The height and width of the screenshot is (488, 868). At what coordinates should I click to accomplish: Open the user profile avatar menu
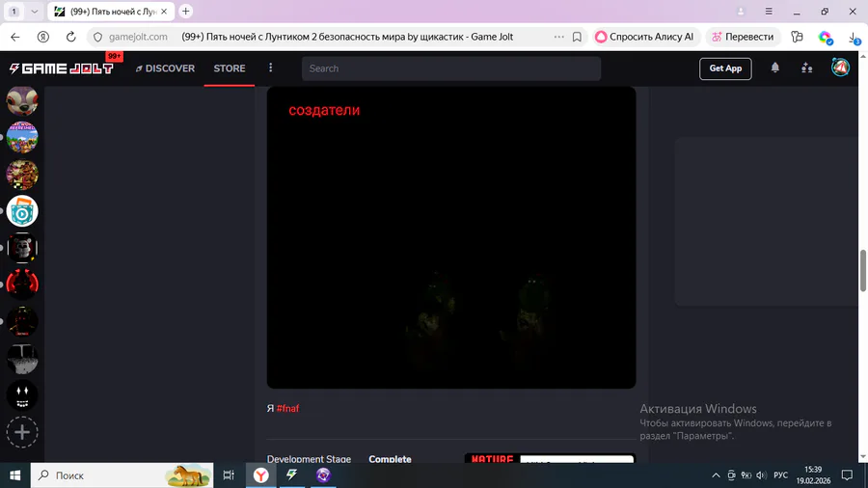click(x=840, y=68)
